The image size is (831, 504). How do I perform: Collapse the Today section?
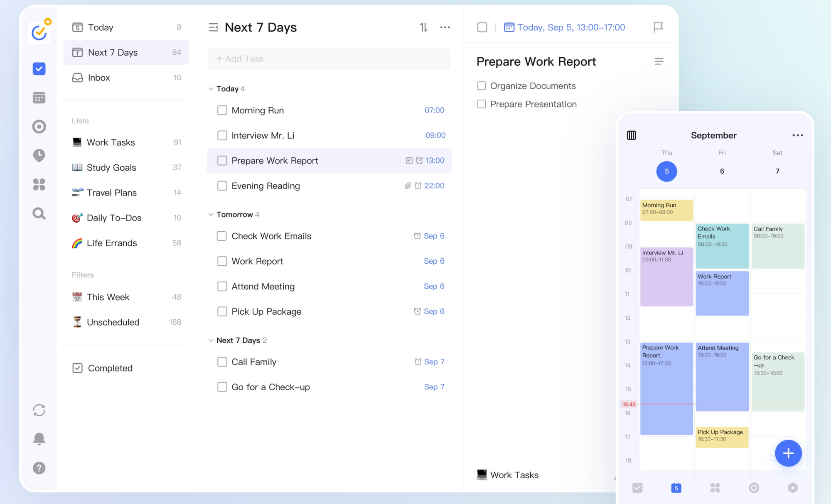(x=211, y=89)
